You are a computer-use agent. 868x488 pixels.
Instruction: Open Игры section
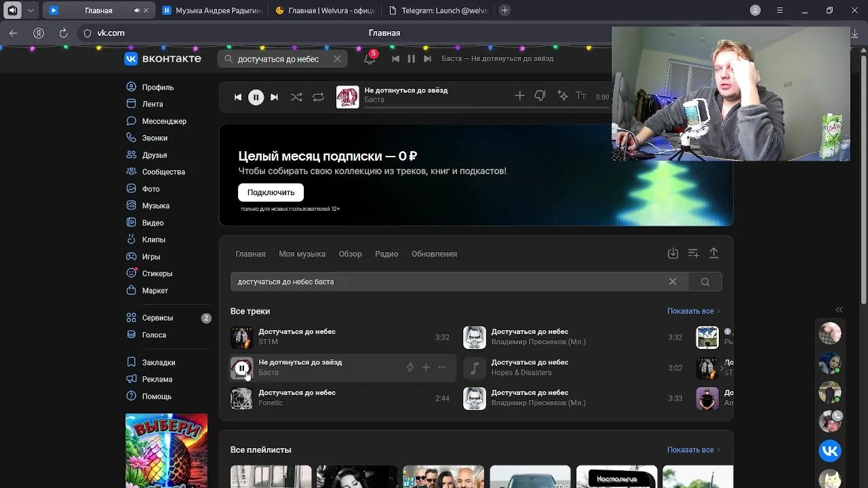(x=143, y=257)
